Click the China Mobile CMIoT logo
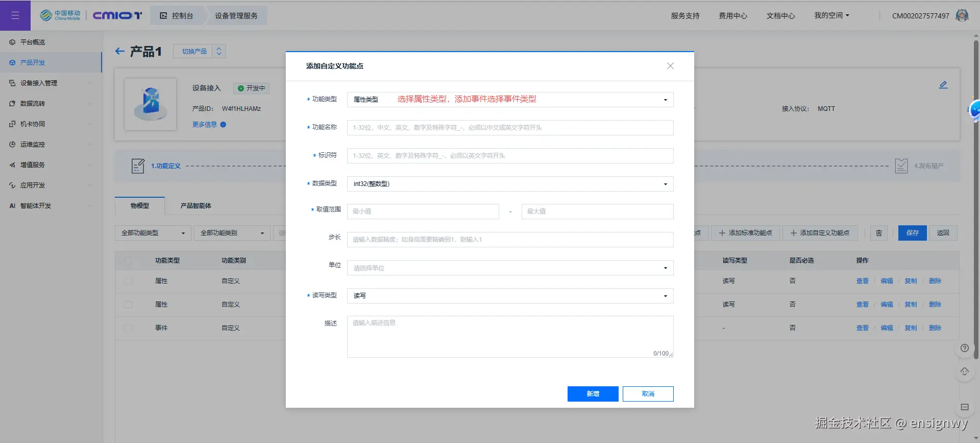Screen dimensions: 980x443 coord(91,15)
